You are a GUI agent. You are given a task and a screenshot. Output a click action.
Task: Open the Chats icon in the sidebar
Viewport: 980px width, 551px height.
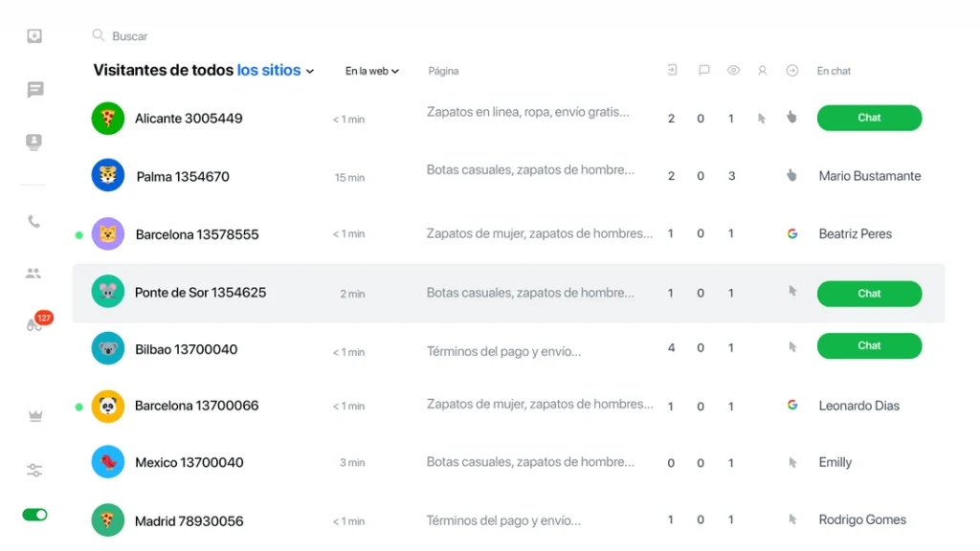pyautogui.click(x=33, y=90)
